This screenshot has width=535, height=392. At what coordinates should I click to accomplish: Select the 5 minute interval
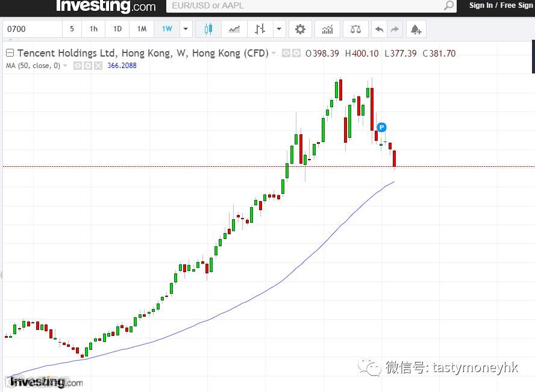point(72,29)
